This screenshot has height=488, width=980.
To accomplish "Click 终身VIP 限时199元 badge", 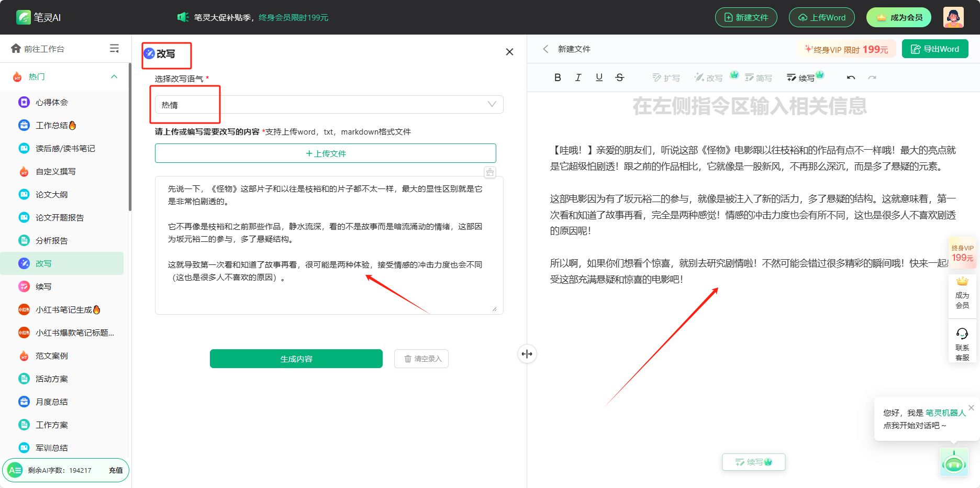I will pyautogui.click(x=846, y=49).
